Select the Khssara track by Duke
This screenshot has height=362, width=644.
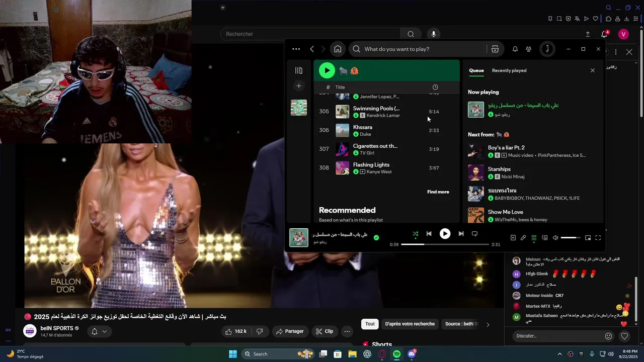point(386,130)
